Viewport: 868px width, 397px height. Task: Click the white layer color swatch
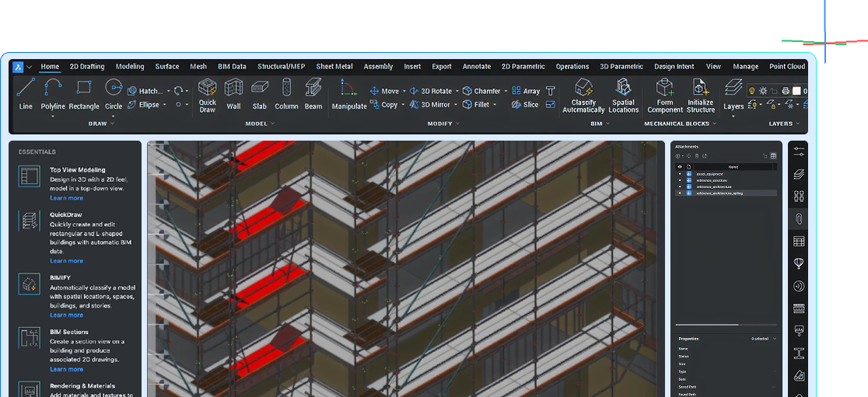796,91
